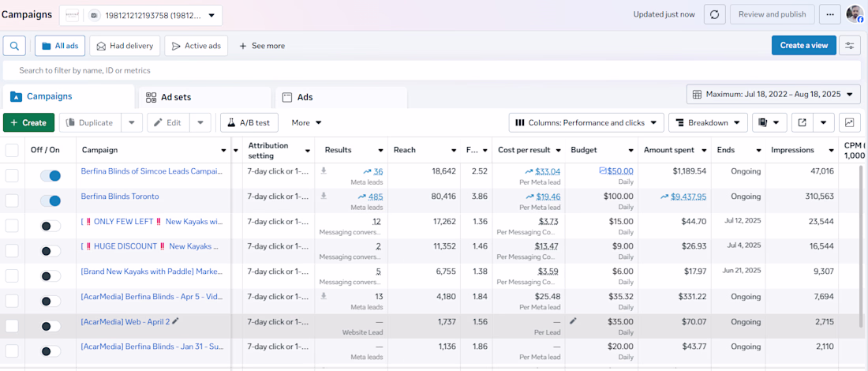Turn on ONLY FEW LEFT Kayaks campaign

tap(51, 226)
